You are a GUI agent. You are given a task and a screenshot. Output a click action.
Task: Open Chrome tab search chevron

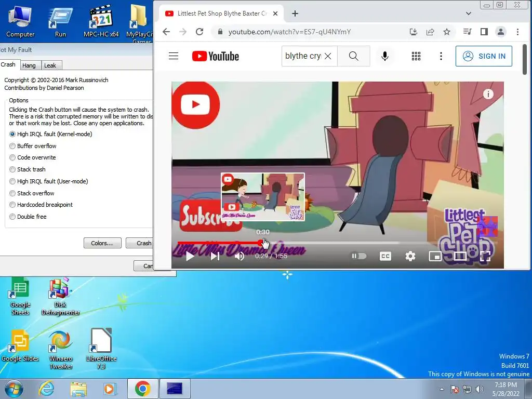(469, 14)
